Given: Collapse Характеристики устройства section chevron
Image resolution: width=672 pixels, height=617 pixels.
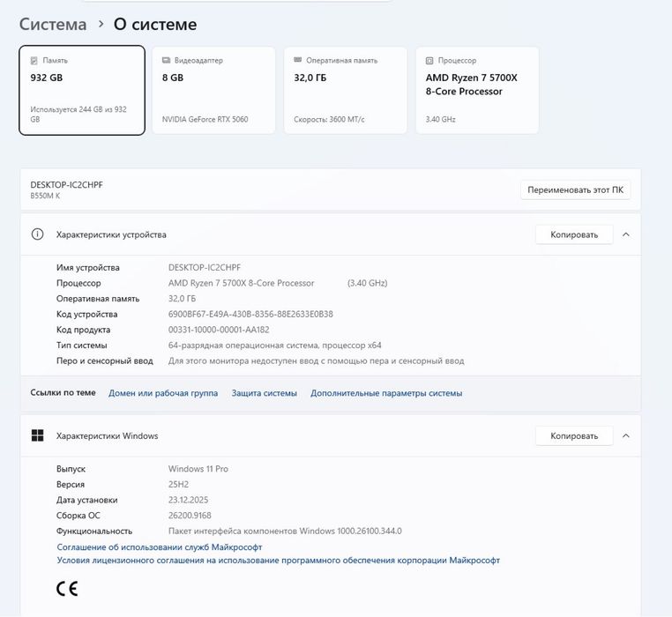Looking at the screenshot, I should pyautogui.click(x=626, y=234).
